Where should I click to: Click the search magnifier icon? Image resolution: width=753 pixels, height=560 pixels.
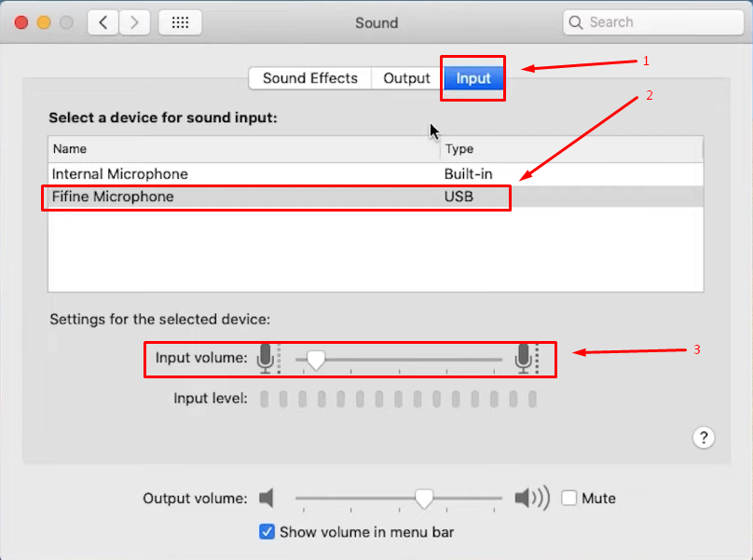(x=575, y=22)
